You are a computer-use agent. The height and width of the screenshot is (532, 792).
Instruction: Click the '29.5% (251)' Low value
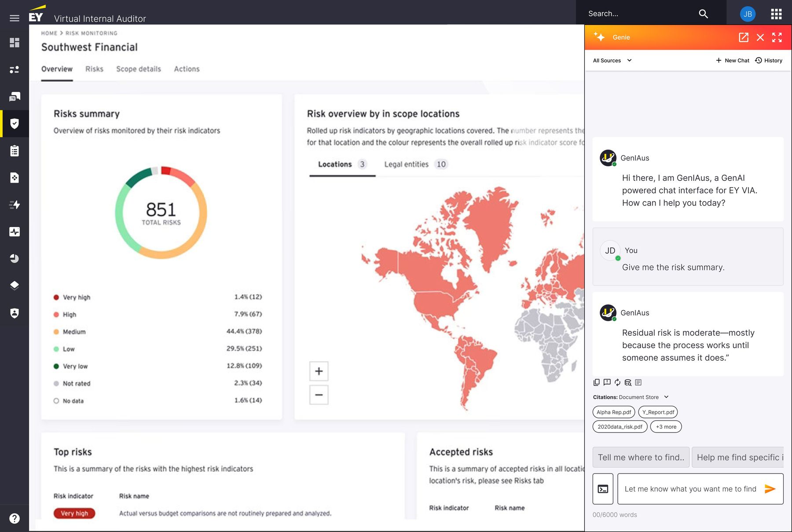(244, 349)
